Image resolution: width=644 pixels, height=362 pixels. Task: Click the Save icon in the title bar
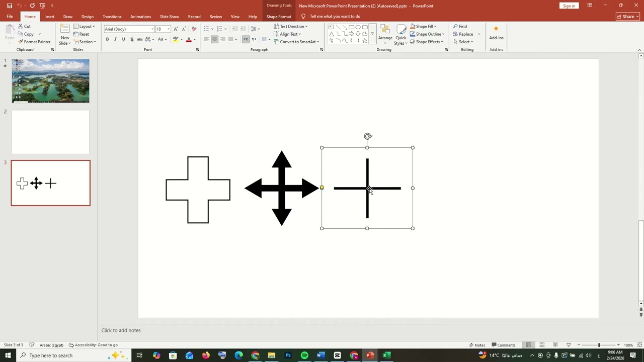click(10, 6)
